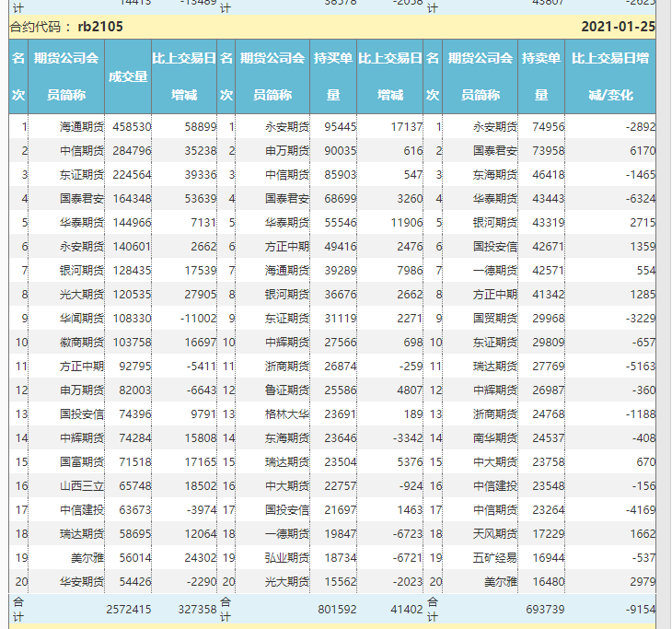Viewport: 672px width, 629px height.
Task: Click the short position change 2979
Action: (x=643, y=582)
